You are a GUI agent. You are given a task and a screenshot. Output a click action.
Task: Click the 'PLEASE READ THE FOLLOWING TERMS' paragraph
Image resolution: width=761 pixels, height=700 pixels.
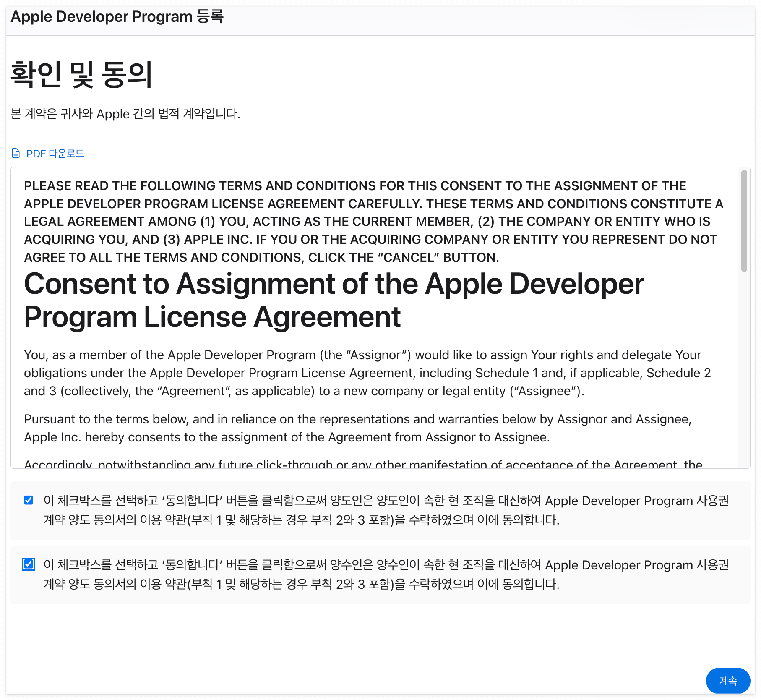(374, 222)
